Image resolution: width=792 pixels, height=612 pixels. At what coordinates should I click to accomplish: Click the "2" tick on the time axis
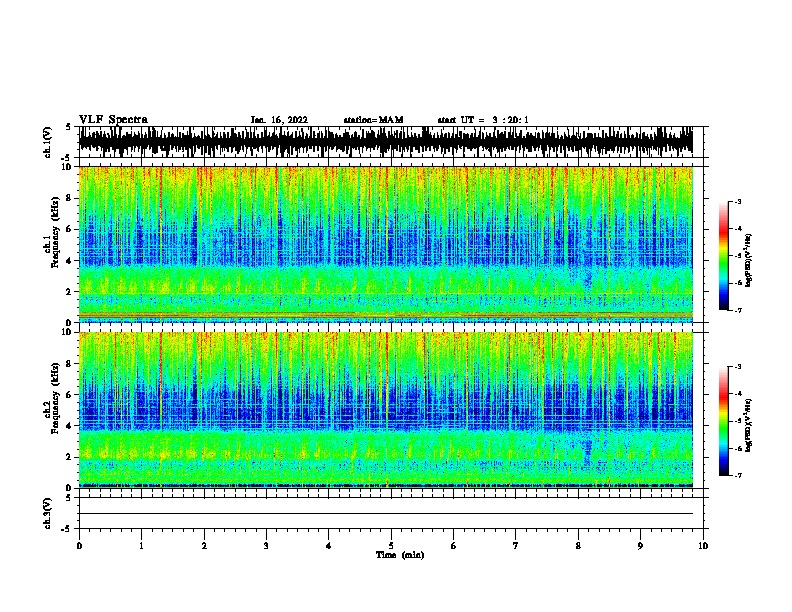[204, 546]
